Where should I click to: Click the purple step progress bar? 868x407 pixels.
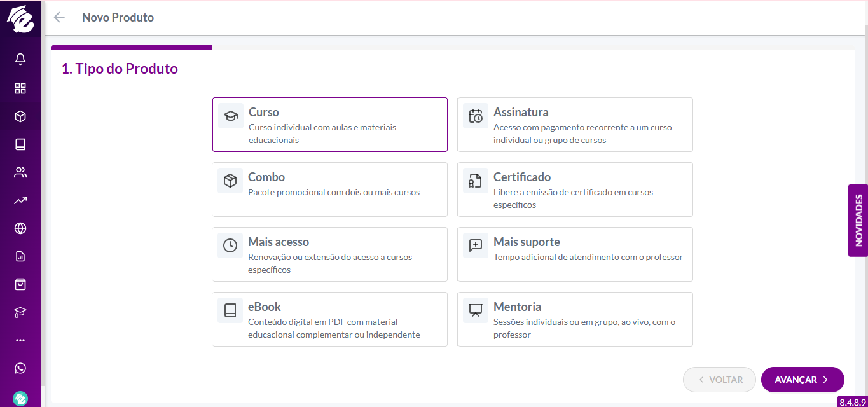tap(131, 48)
